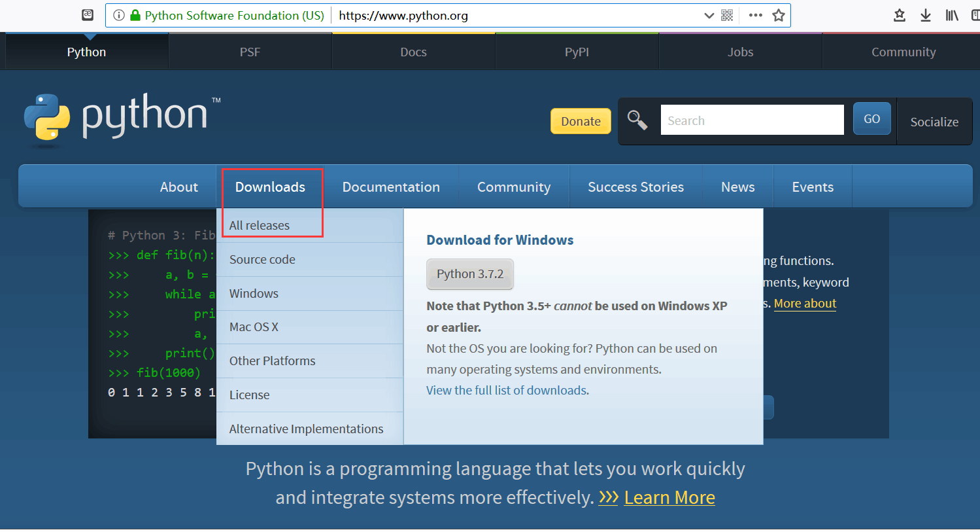980x532 pixels.
Task: Select Other Platforms in Downloads submenu
Action: tap(310, 361)
